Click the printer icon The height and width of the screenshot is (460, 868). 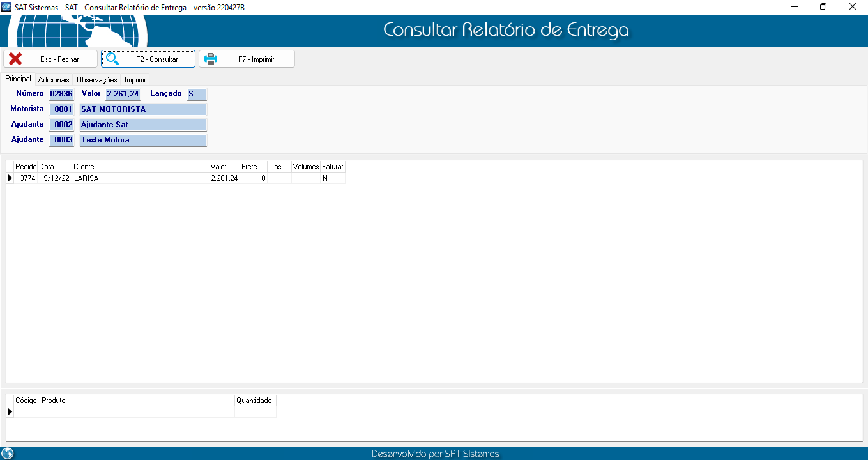pyautogui.click(x=210, y=59)
